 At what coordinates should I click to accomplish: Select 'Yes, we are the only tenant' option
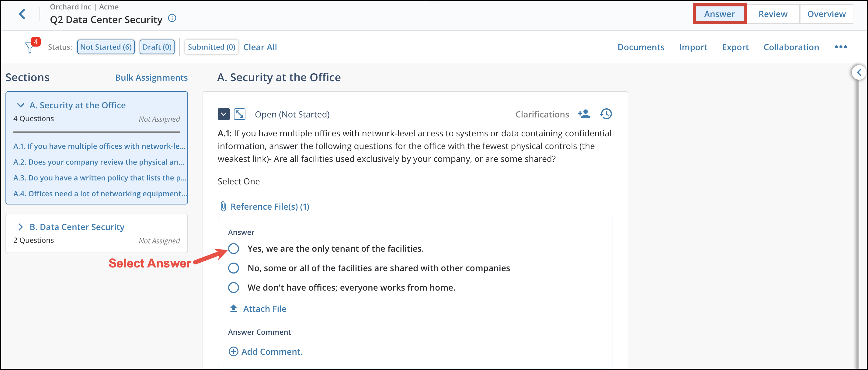(234, 249)
